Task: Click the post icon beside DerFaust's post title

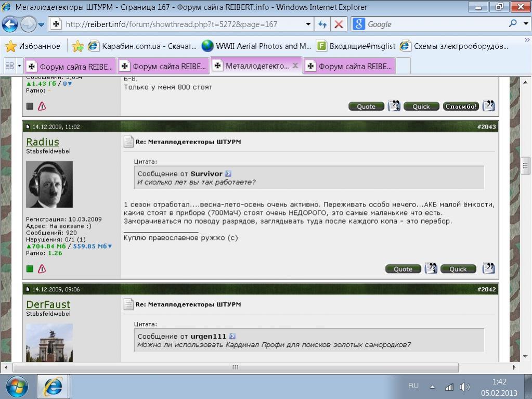Action: tap(128, 304)
